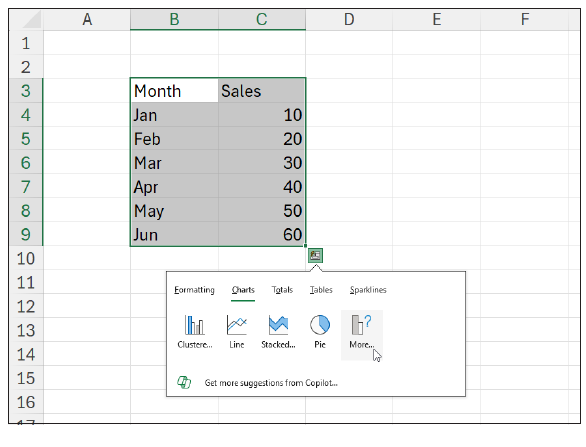The image size is (586, 447).
Task: Open More charts option
Action: (x=361, y=335)
